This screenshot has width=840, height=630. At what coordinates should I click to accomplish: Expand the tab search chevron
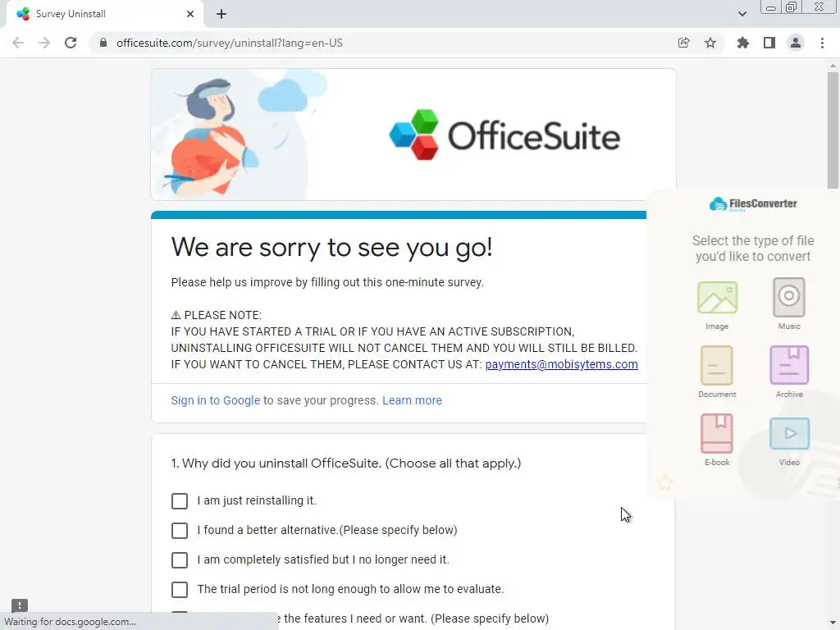[742, 14]
